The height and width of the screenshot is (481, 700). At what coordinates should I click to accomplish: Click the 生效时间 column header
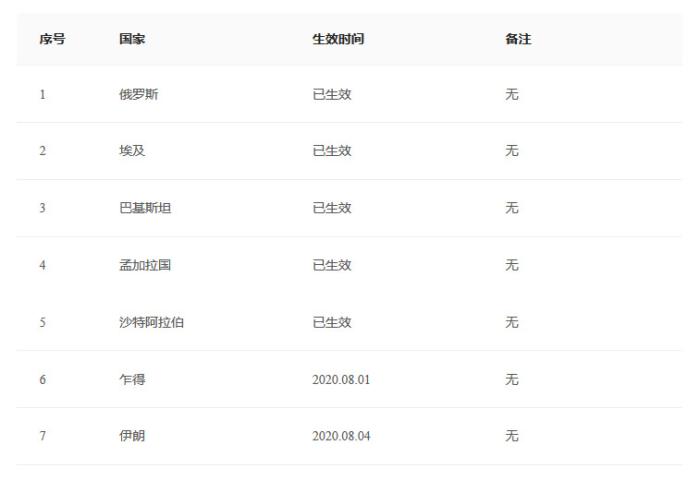tap(338, 39)
